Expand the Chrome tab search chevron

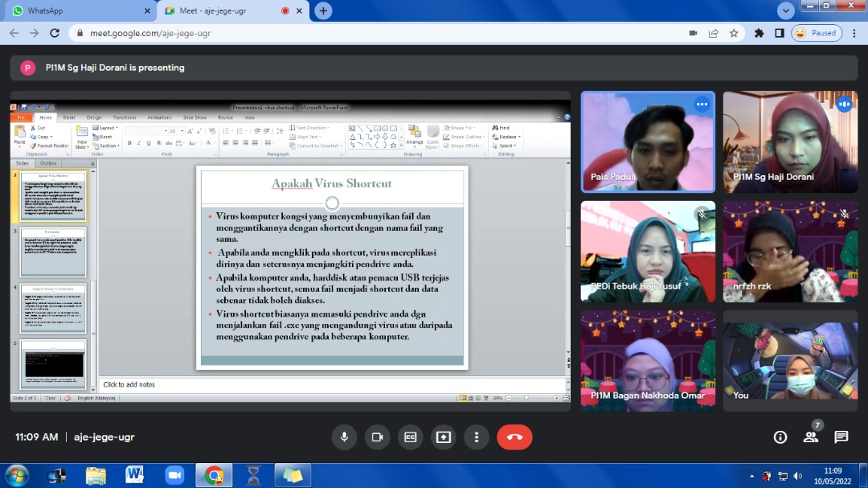coord(786,10)
